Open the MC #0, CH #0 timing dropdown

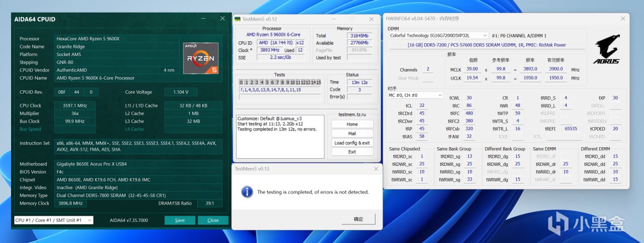(x=416, y=95)
